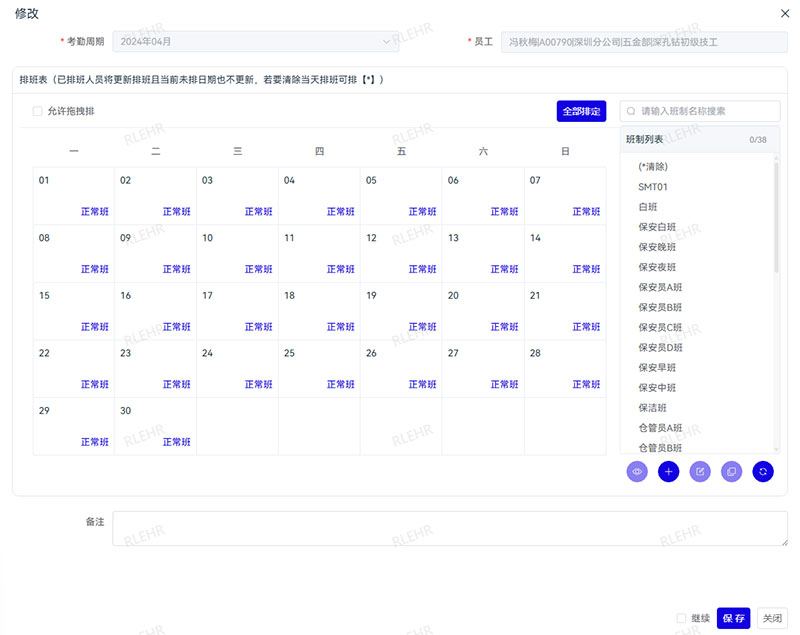Viewport: 800px width, 635px height.
Task: Click the day 01 calendar cell
Action: [x=74, y=196]
